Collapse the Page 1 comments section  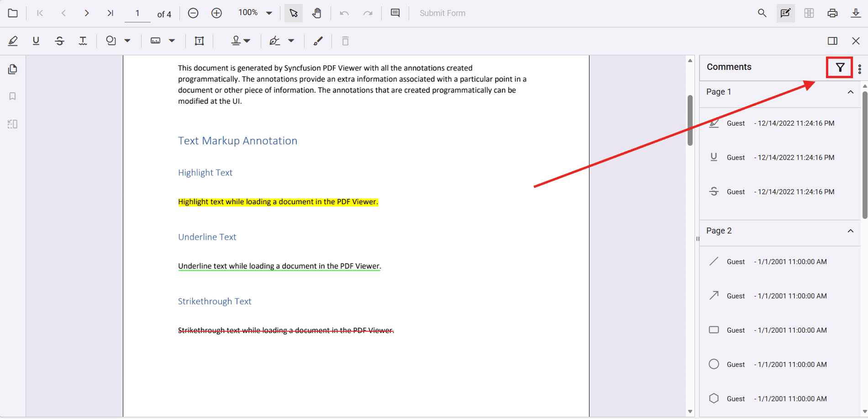[851, 92]
